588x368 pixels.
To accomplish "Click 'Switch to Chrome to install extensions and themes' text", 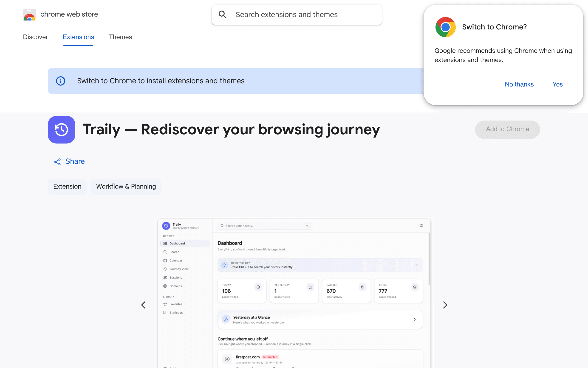I will coord(161,81).
